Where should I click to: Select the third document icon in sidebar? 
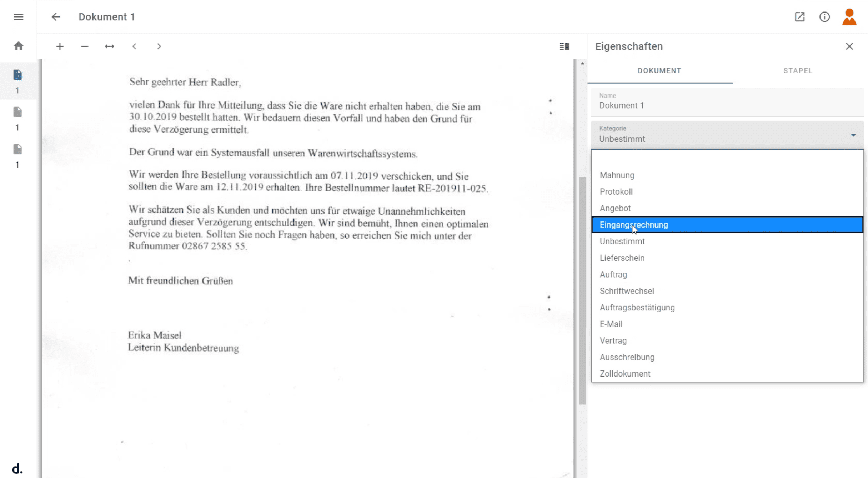click(17, 149)
